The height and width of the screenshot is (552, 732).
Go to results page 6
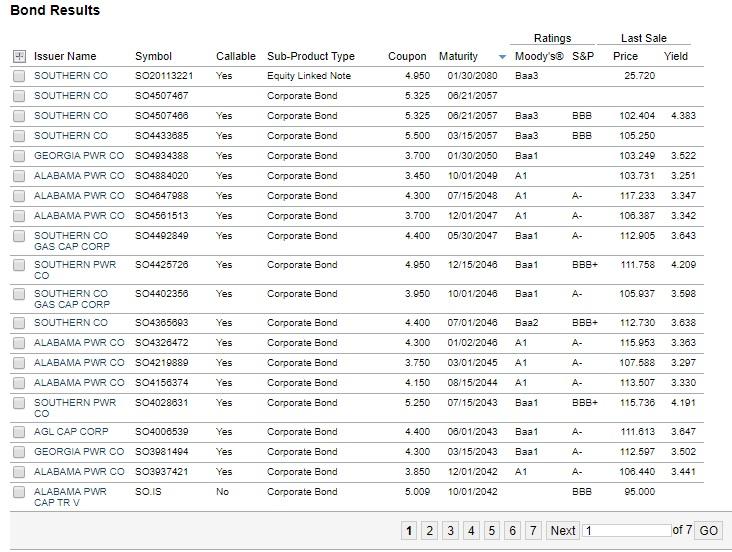tap(512, 531)
